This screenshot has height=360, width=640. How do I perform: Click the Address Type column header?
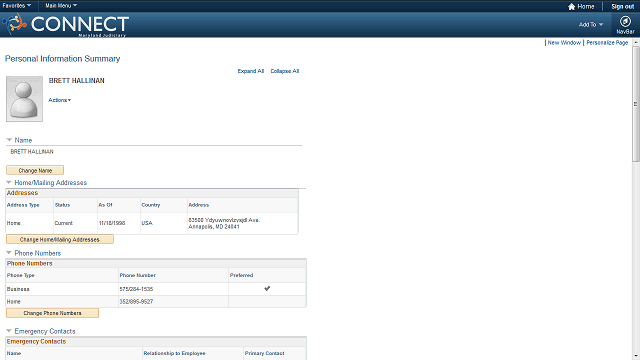pyautogui.click(x=23, y=205)
